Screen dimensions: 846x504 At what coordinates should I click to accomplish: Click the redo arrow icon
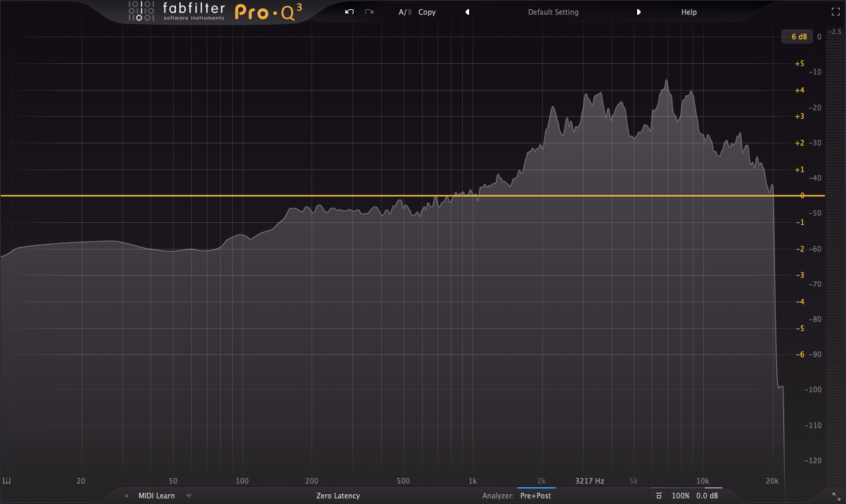tap(369, 12)
